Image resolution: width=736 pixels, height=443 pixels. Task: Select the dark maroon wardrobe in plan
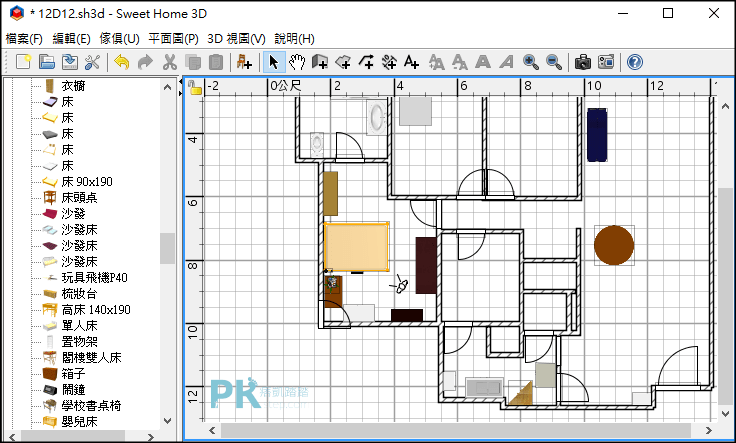point(426,265)
